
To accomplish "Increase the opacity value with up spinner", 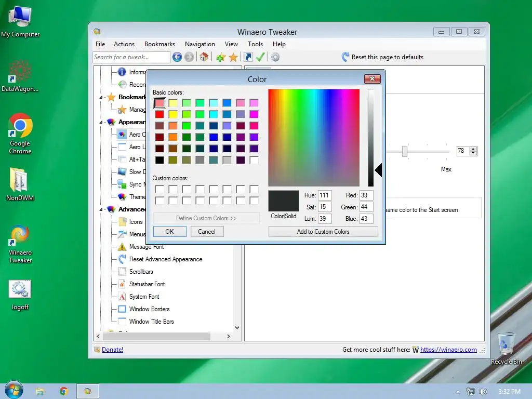I will [x=473, y=149].
